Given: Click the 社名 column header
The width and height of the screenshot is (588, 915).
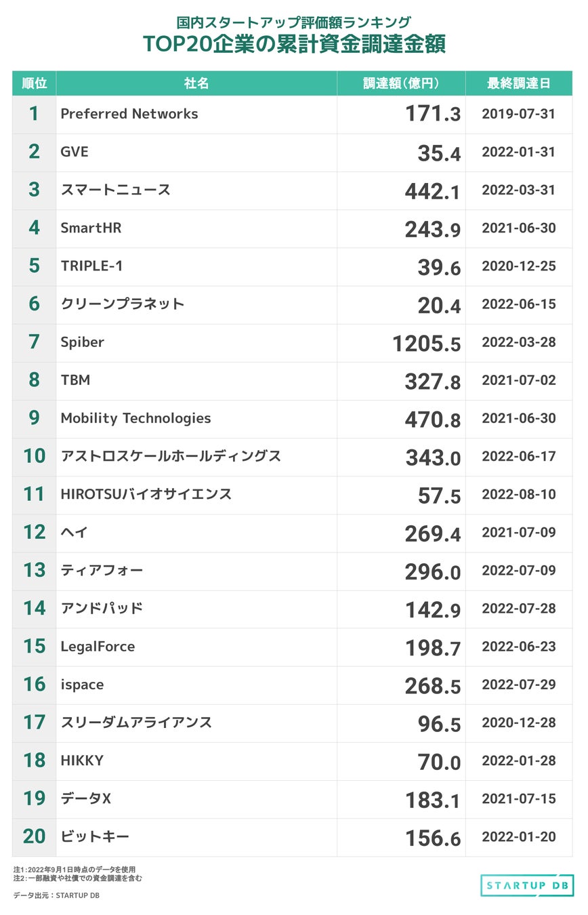Looking at the screenshot, I should point(196,83).
